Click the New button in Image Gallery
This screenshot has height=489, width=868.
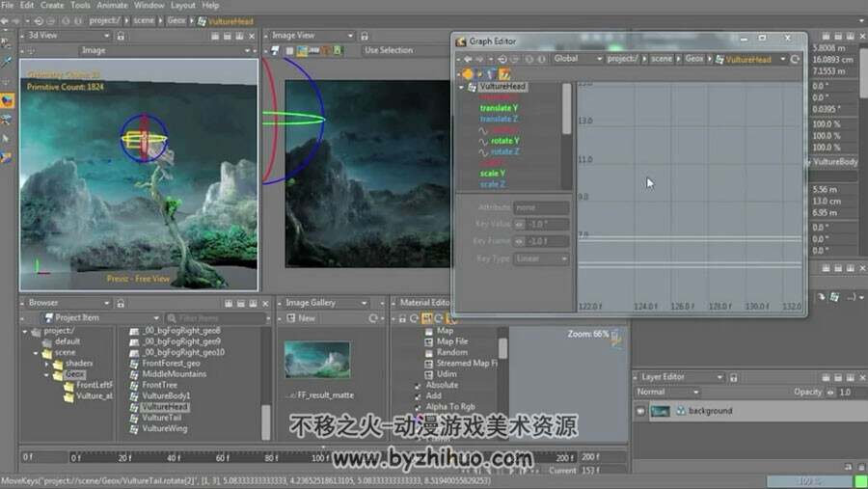[301, 318]
